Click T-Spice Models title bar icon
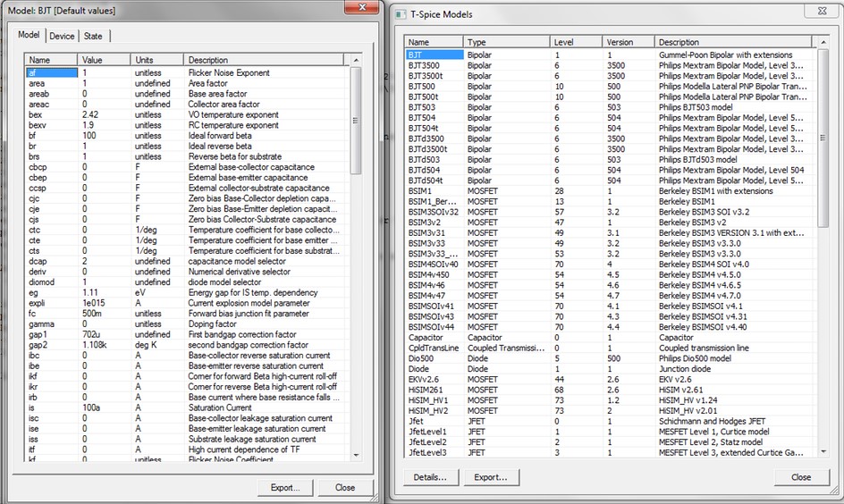Viewport: 844px width, 504px height. pyautogui.click(x=401, y=14)
